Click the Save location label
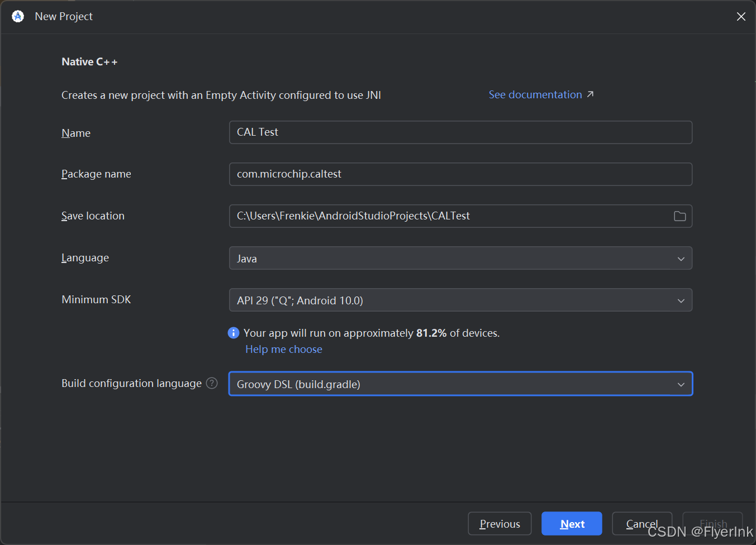 coord(93,216)
